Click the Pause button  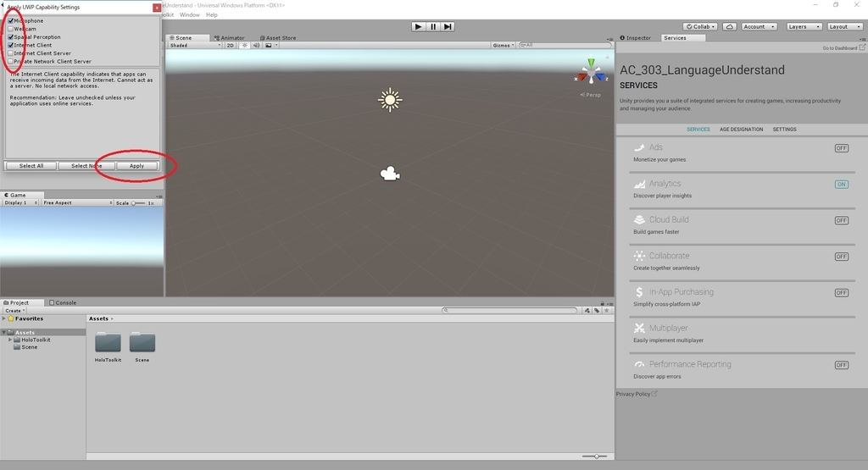(433, 26)
